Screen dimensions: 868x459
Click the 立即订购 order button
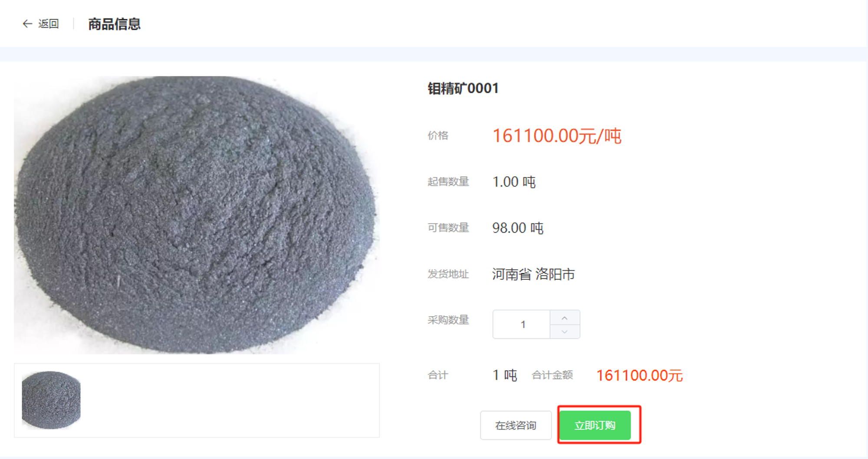pyautogui.click(x=595, y=425)
